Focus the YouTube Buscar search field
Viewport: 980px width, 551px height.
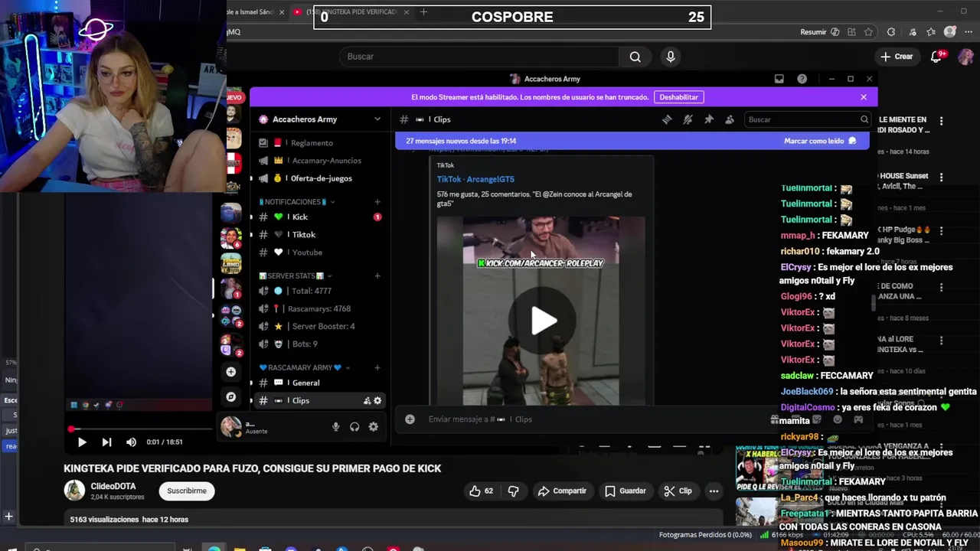[x=479, y=57]
